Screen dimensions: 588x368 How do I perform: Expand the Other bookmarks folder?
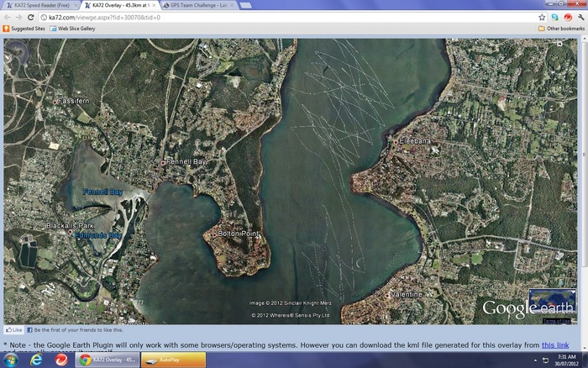click(x=560, y=28)
